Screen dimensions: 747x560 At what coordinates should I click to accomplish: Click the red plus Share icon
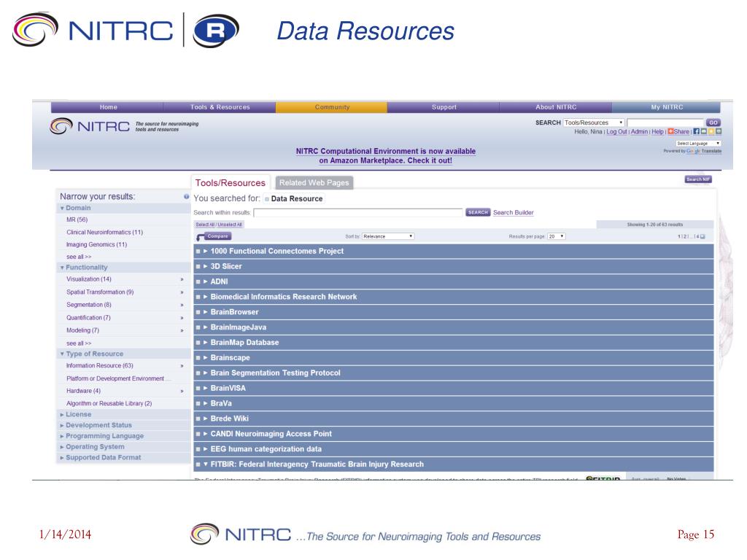tap(671, 131)
